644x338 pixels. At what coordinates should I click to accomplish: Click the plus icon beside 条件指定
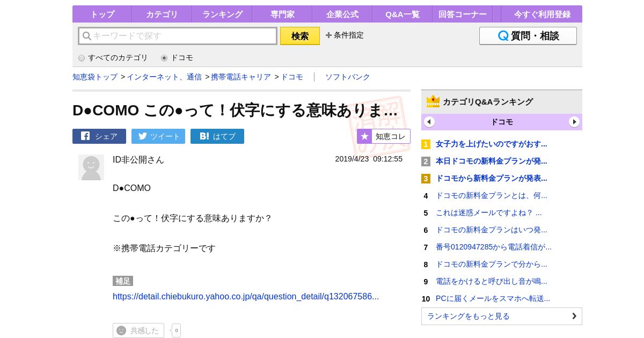tap(329, 35)
